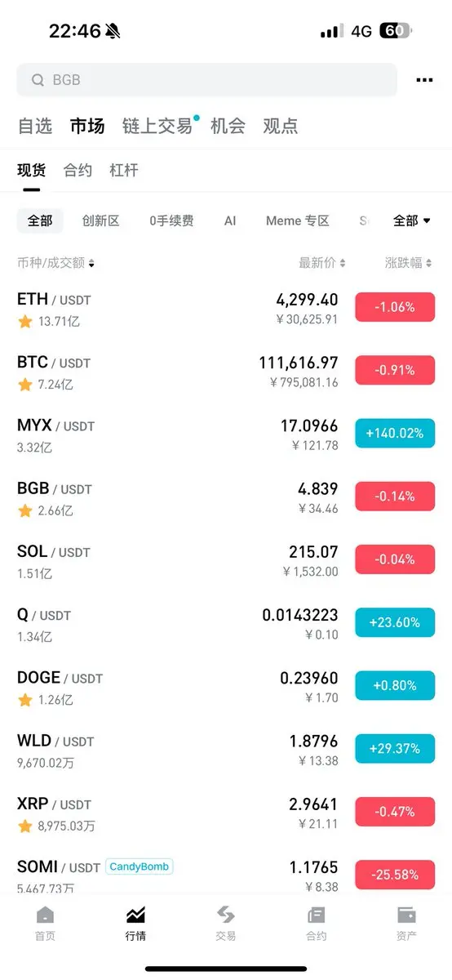Select the Meme 专区 filter chip

point(298,220)
